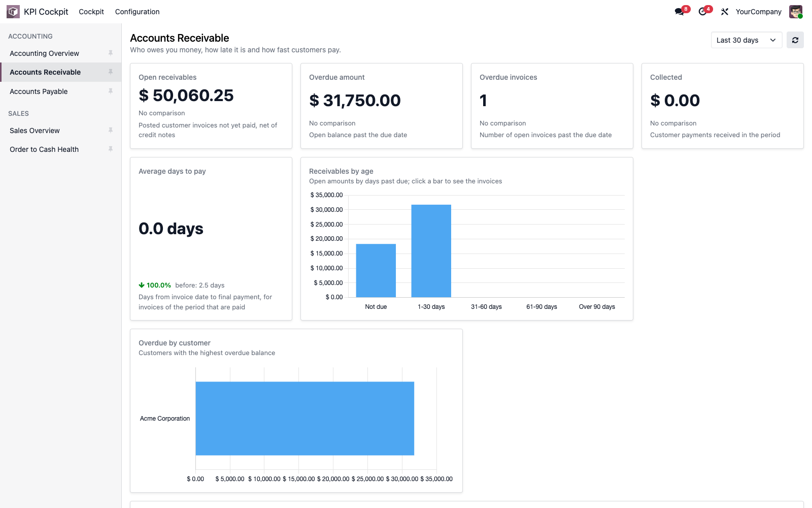Open the user avatar menu

795,12
